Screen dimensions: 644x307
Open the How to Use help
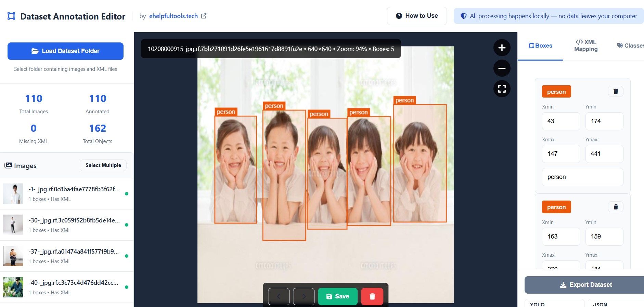[416, 16]
